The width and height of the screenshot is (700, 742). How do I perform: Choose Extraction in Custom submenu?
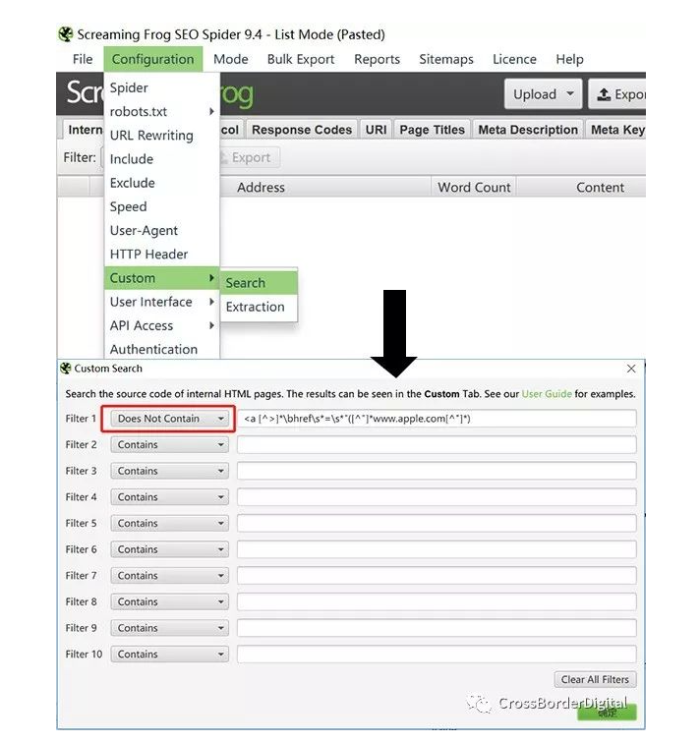[259, 307]
